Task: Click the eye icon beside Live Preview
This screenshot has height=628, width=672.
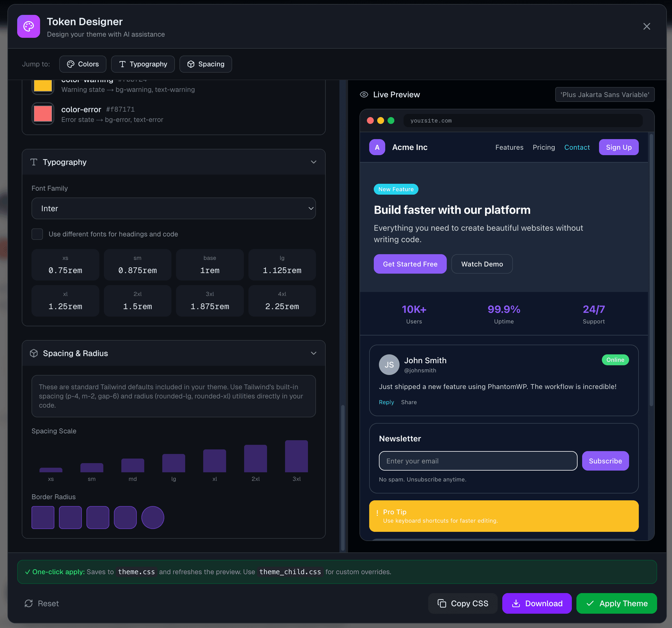Action: pos(364,95)
